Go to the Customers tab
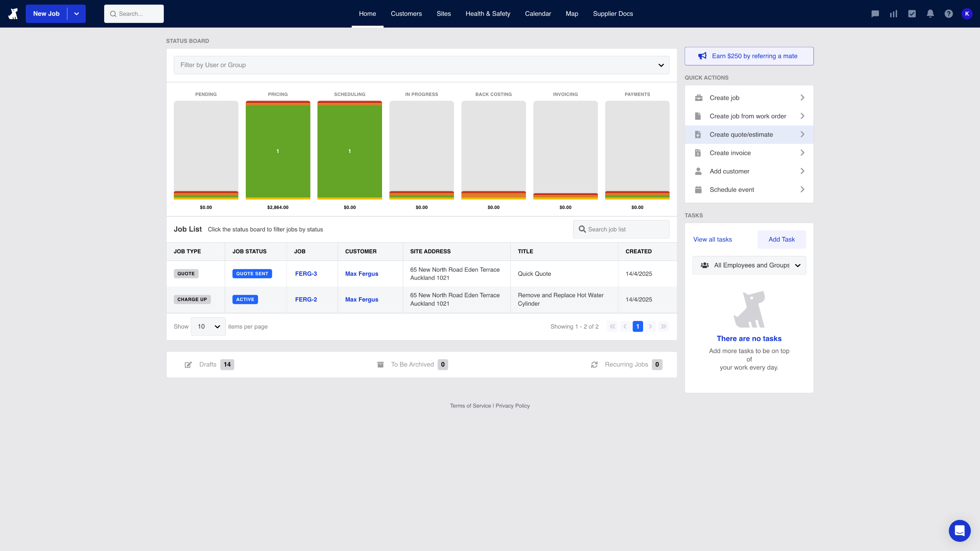Viewport: 980px width, 551px height. (x=406, y=14)
